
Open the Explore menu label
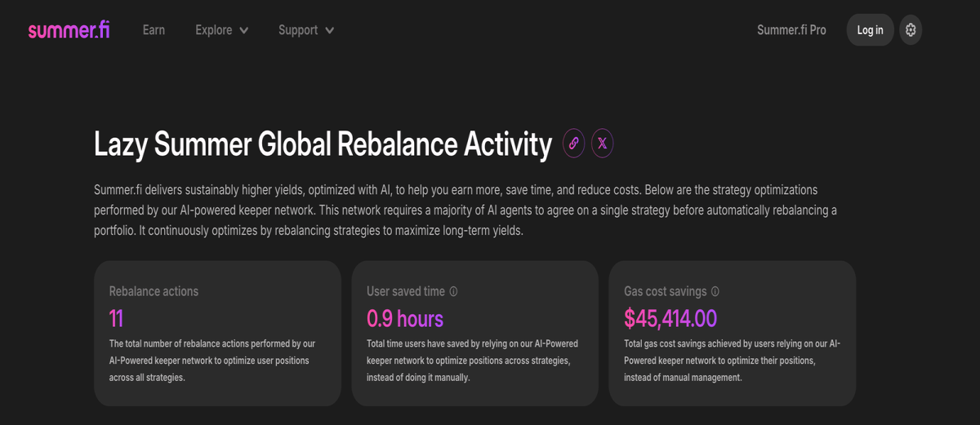click(x=214, y=30)
